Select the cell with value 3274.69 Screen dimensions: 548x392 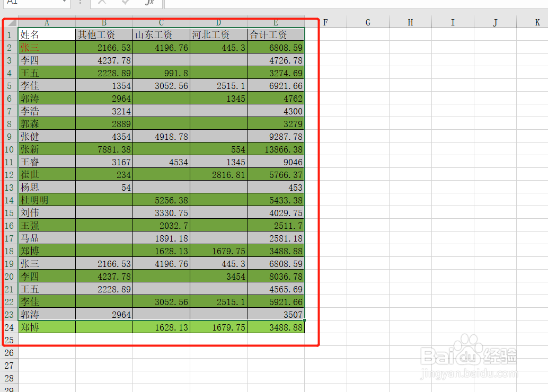point(276,73)
